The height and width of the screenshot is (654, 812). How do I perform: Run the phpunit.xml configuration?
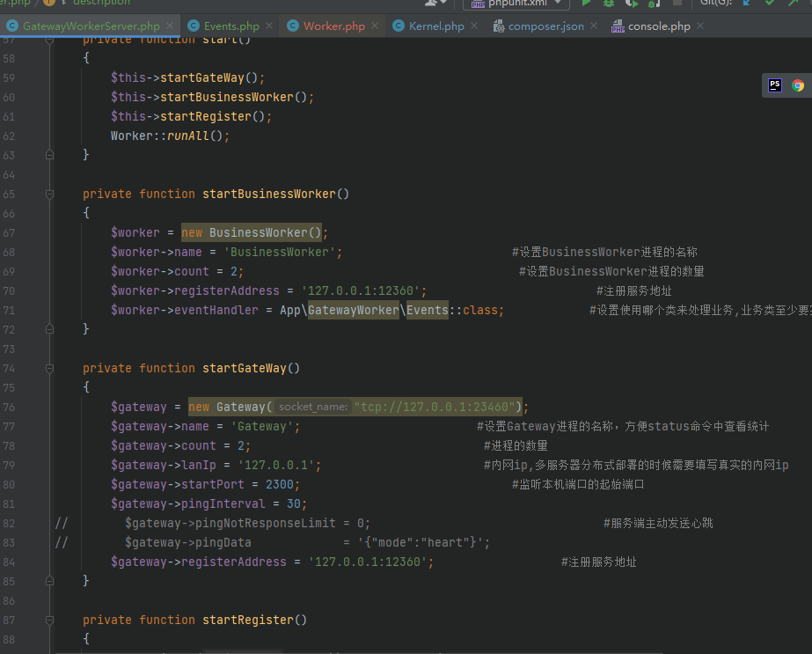[586, 4]
